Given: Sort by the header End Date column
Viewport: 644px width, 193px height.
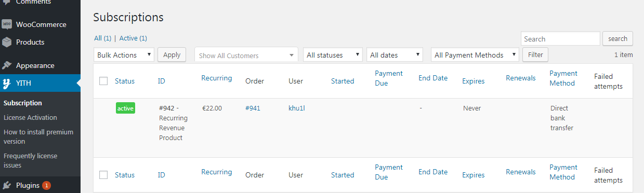Looking at the screenshot, I should click(433, 78).
